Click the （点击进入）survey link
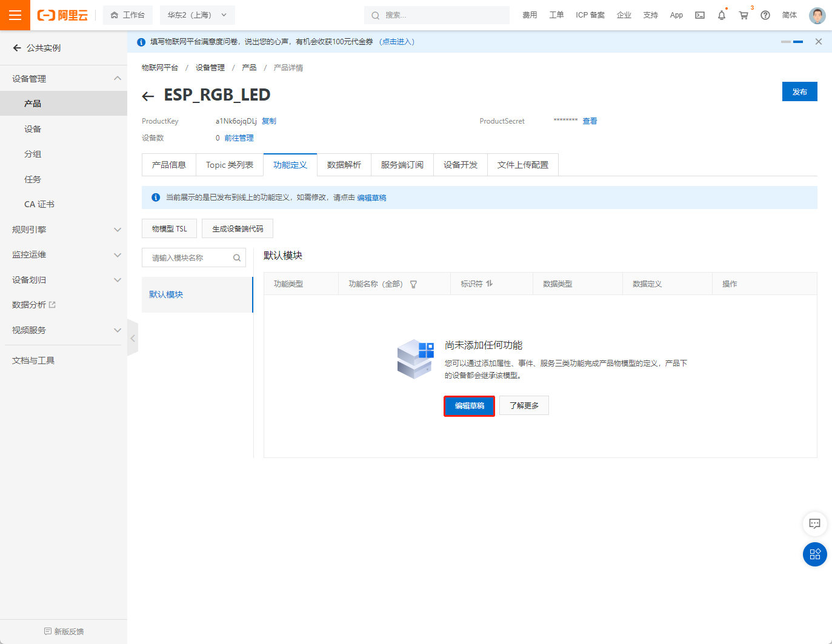The height and width of the screenshot is (644, 832). tap(397, 42)
